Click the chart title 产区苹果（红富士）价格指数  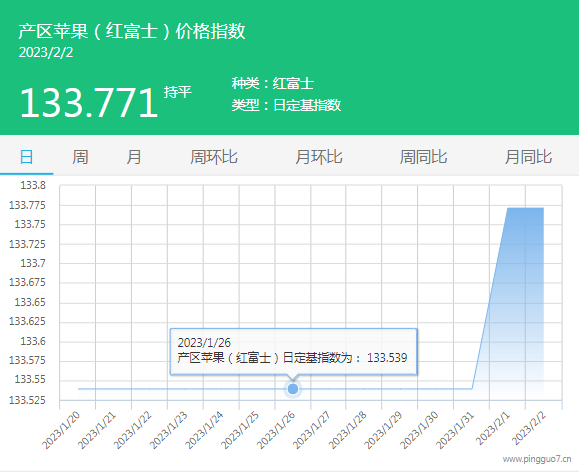pos(132,31)
